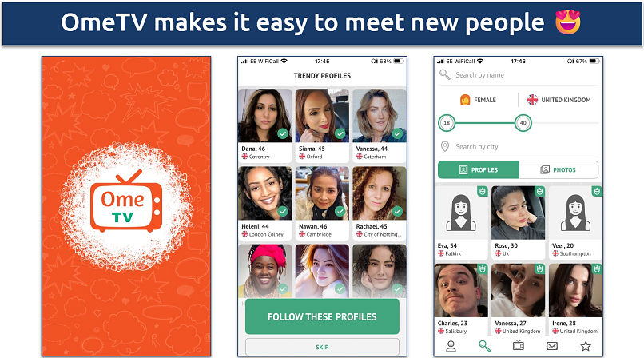Select the maximum age handle showing 40
Viewport: 644px width, 358px height.
[x=523, y=123]
